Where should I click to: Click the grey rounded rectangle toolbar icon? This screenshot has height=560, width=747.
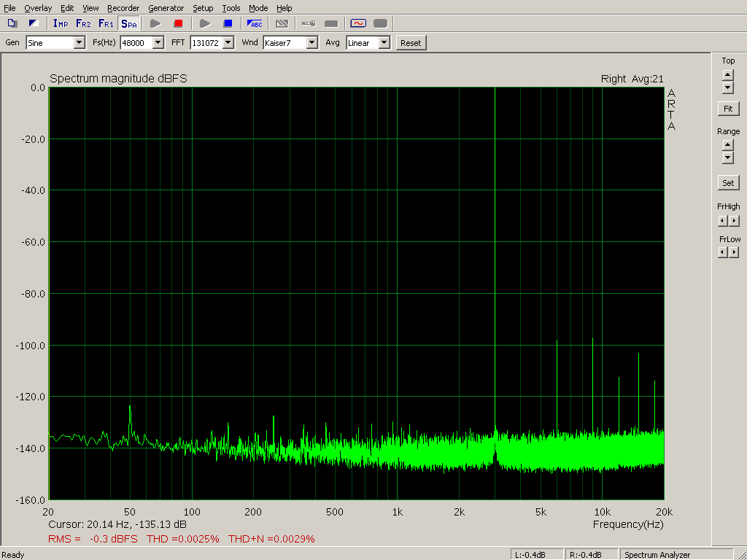pos(380,23)
